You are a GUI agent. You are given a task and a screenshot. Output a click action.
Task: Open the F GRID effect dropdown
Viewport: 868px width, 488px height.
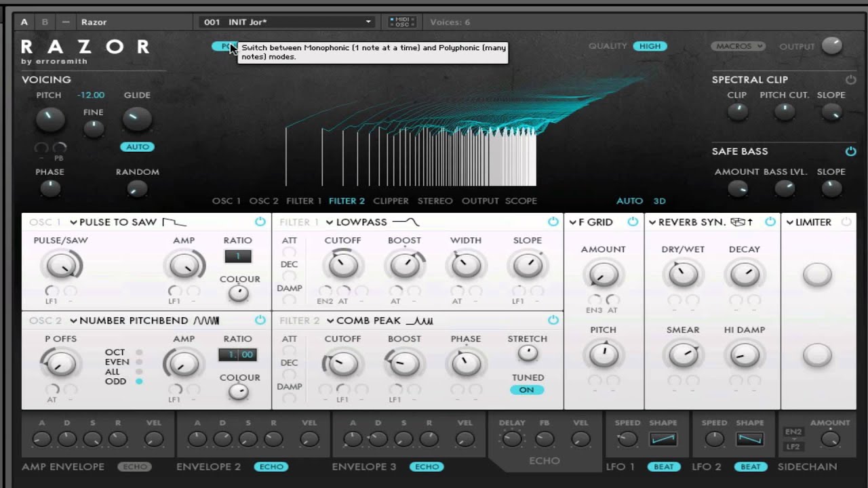pyautogui.click(x=591, y=222)
